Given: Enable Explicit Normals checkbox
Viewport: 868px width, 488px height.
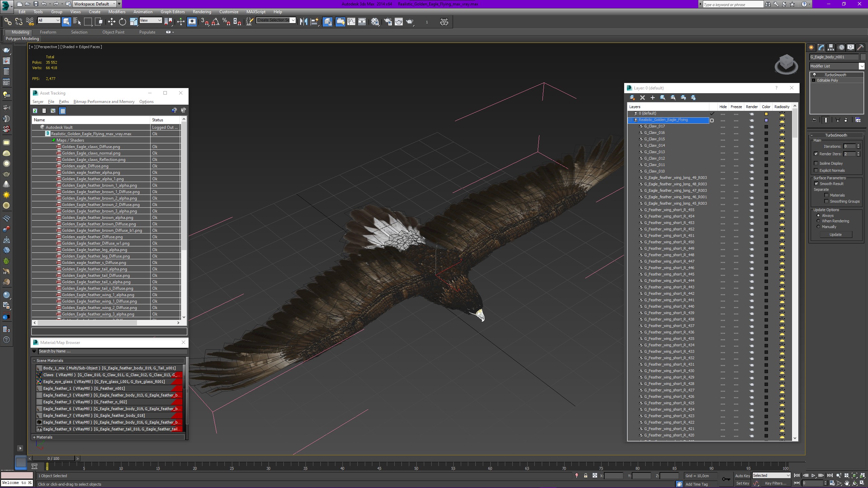Looking at the screenshot, I should [816, 170].
